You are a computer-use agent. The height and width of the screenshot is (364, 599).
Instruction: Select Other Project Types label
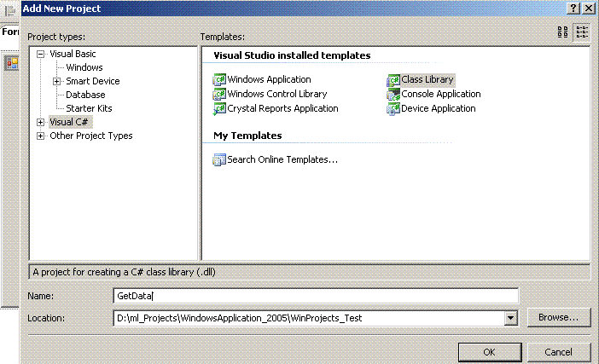[x=91, y=136]
